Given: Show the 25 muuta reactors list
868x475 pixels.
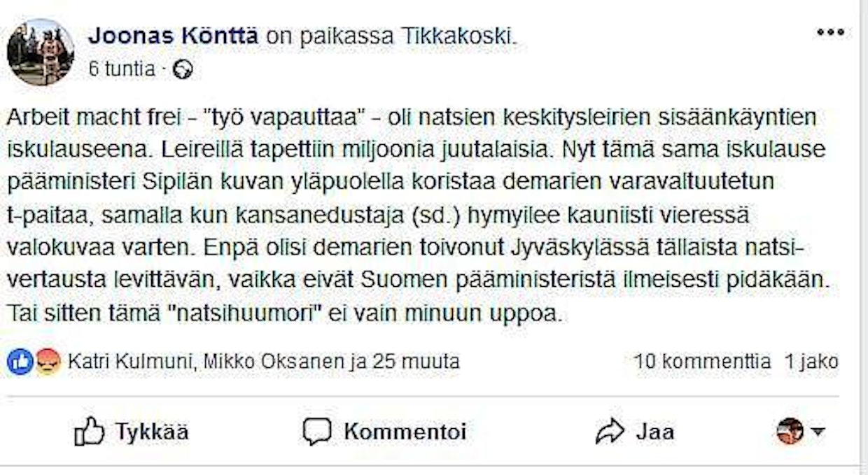Looking at the screenshot, I should [416, 362].
